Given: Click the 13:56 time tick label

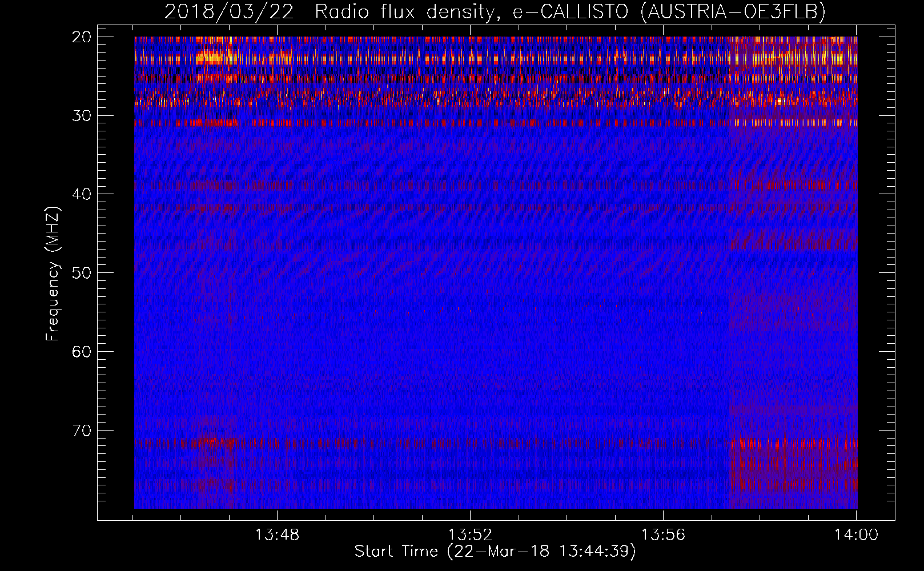Looking at the screenshot, I should click(x=663, y=535).
